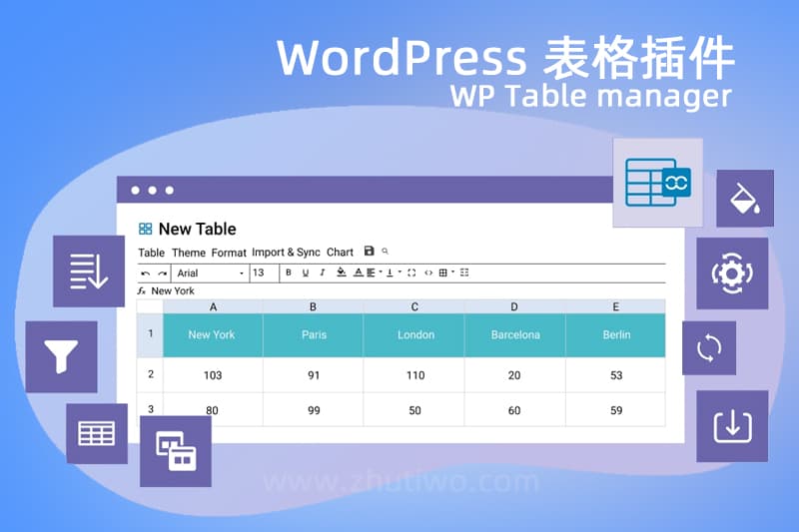799x532 pixels.
Task: Toggle Bold formatting button
Action: pyautogui.click(x=289, y=272)
